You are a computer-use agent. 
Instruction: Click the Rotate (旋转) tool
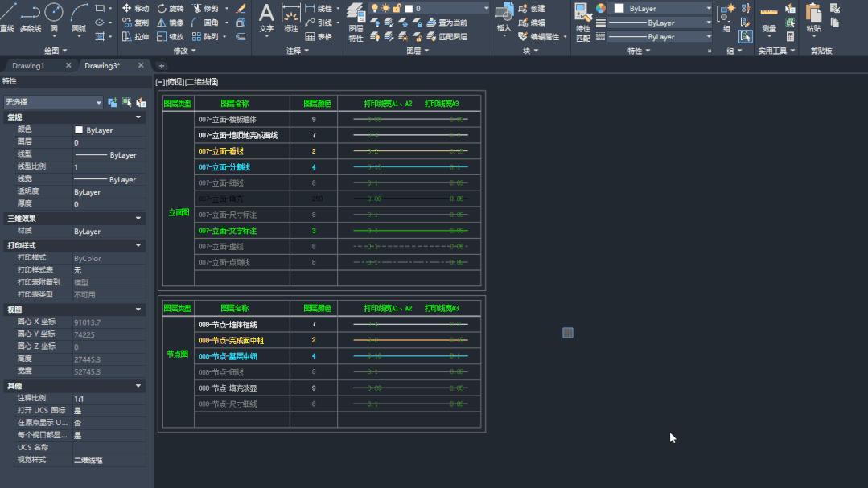170,8
